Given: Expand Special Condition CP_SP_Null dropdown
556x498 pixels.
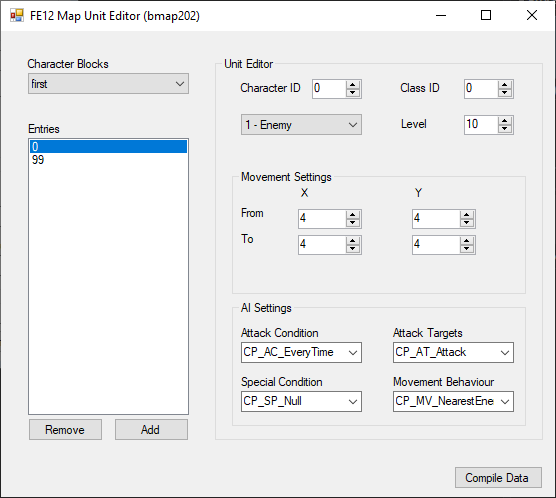Looking at the screenshot, I should tap(301, 401).
